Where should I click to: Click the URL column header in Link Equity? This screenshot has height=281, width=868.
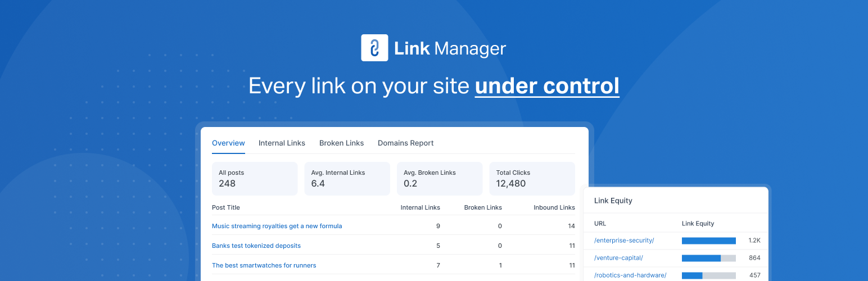pos(600,224)
